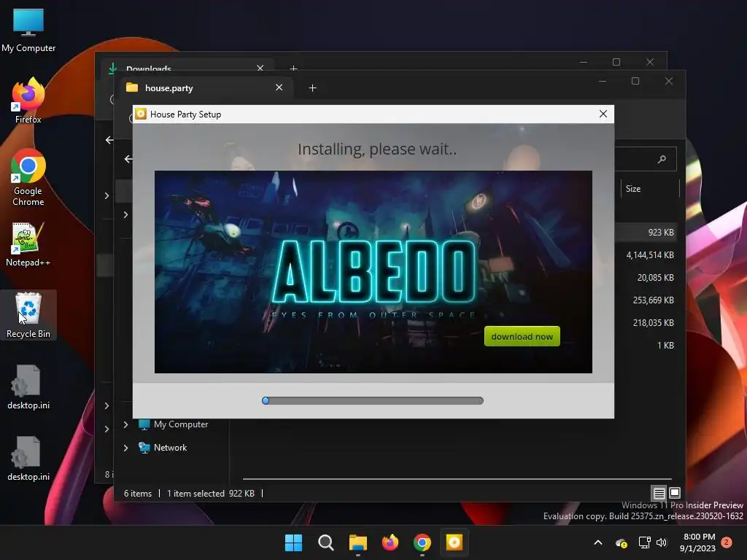Click the House Party Setup title icon
747x560 pixels.
point(141,114)
